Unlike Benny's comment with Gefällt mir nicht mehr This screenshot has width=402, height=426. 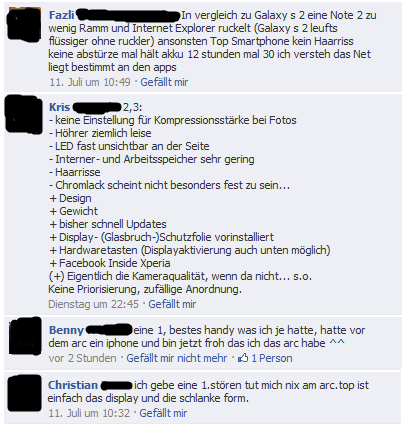click(x=177, y=358)
